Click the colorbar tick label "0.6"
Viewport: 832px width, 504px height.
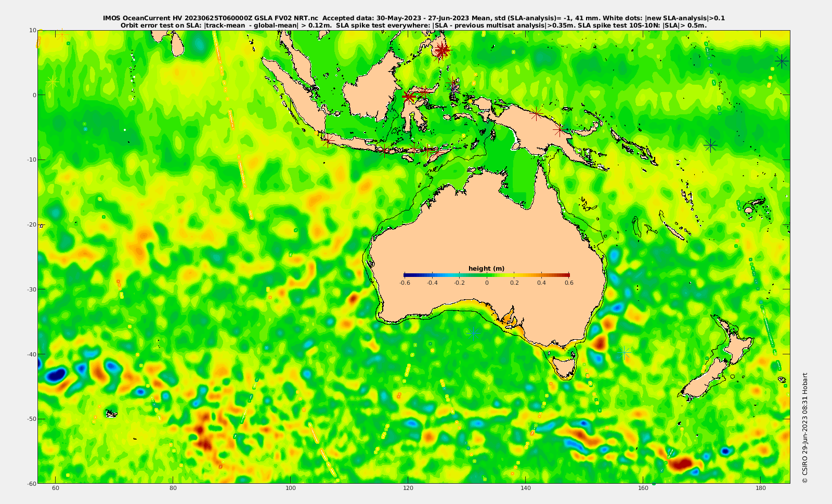tap(569, 283)
